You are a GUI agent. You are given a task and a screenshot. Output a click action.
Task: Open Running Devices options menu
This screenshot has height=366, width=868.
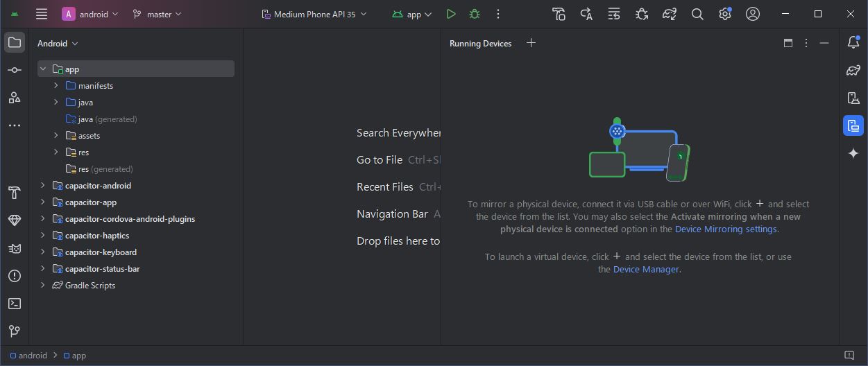tap(806, 43)
